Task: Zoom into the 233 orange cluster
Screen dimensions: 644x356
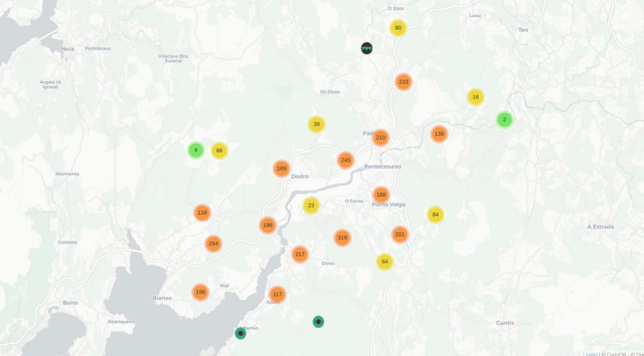Action: point(404,82)
